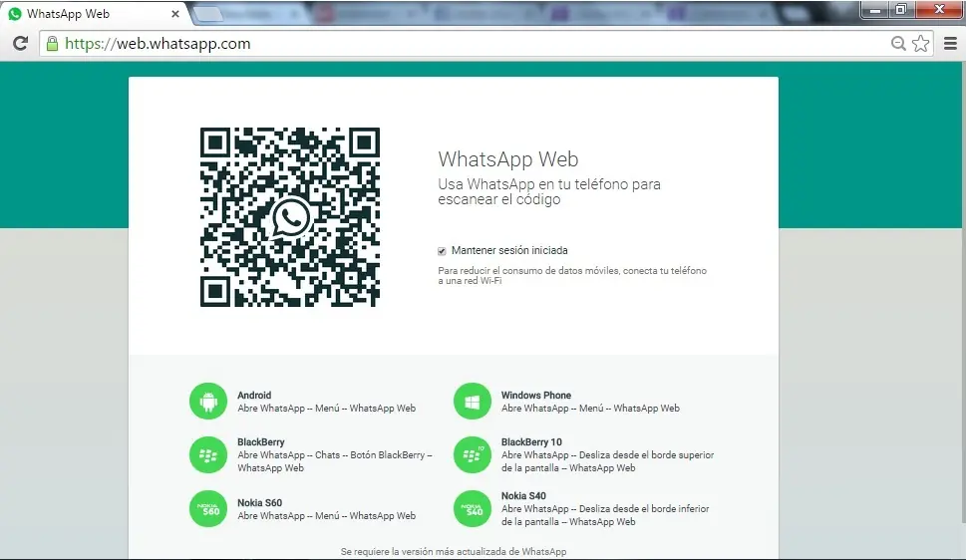The image size is (966, 560).
Task: Click the green padlock security icon
Action: 53,43
